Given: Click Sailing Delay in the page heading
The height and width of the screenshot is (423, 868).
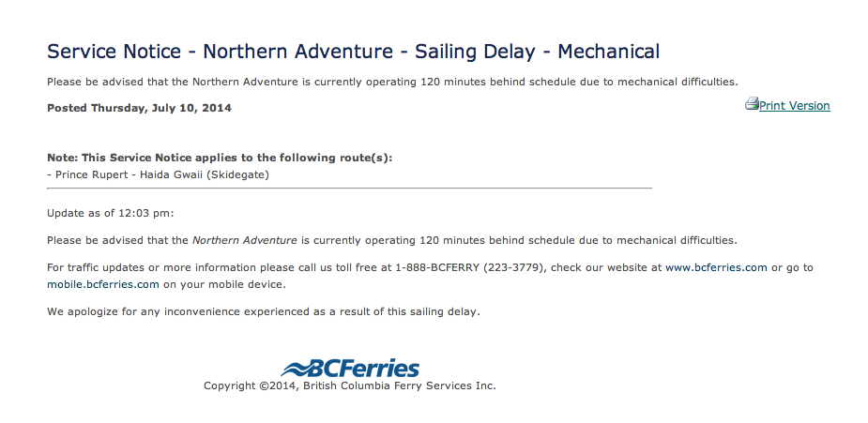Looking at the screenshot, I should coord(475,52).
